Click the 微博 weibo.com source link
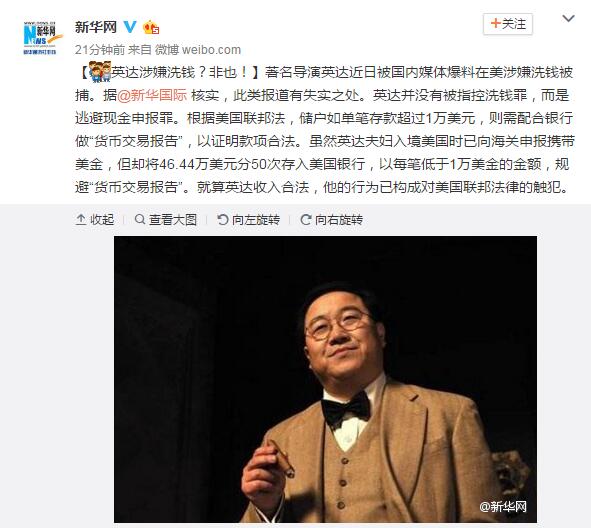 (x=198, y=49)
